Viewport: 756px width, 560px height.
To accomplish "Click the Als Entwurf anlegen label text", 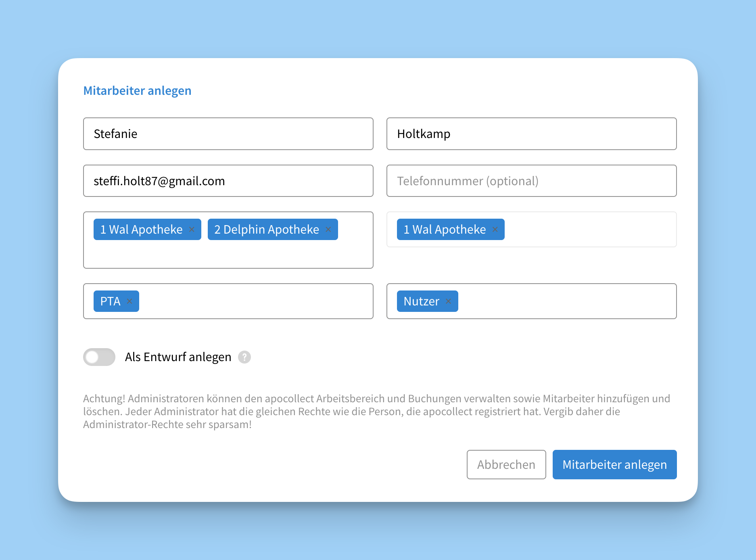I will point(178,357).
